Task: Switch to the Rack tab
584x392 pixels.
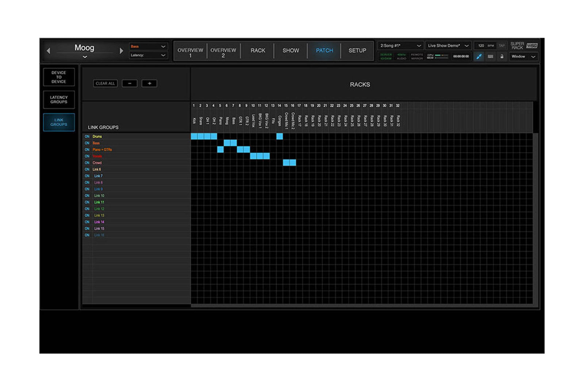Action: (258, 51)
